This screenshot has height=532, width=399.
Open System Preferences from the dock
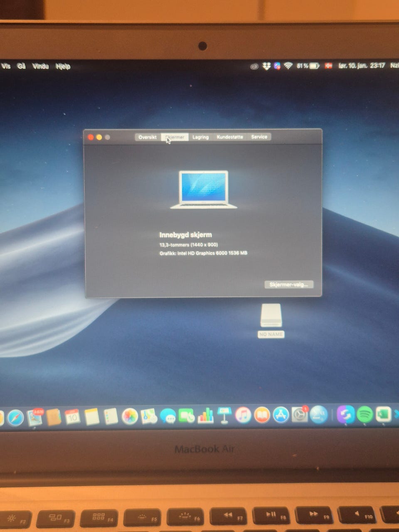coord(300,415)
